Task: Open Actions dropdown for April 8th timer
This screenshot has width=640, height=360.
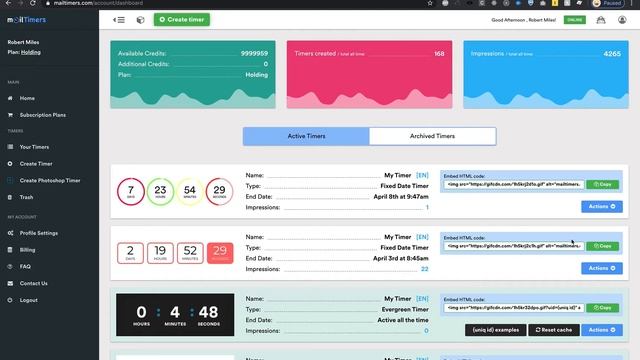Action: (602, 207)
